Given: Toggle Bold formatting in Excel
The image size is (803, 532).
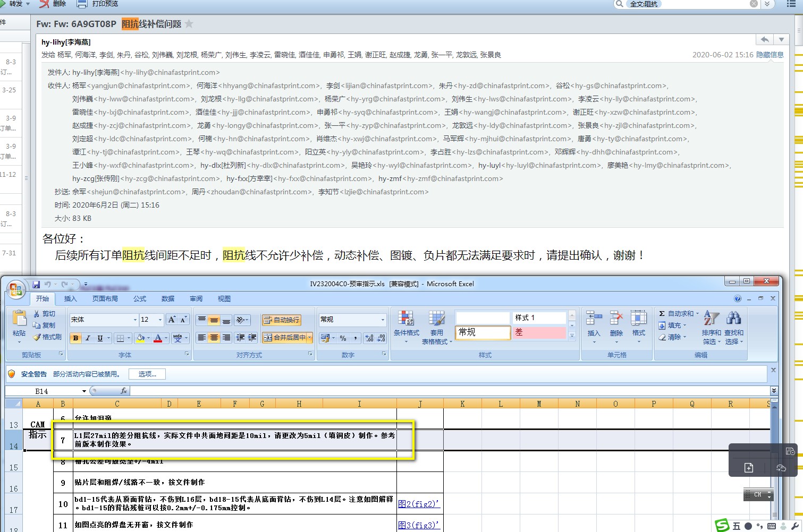Looking at the screenshot, I should [75, 338].
